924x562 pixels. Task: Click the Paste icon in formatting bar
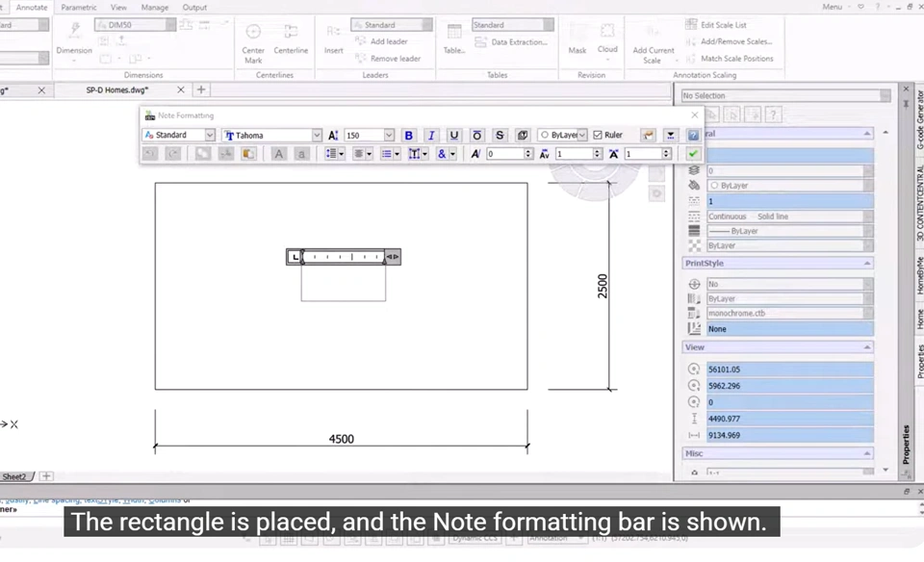(248, 154)
